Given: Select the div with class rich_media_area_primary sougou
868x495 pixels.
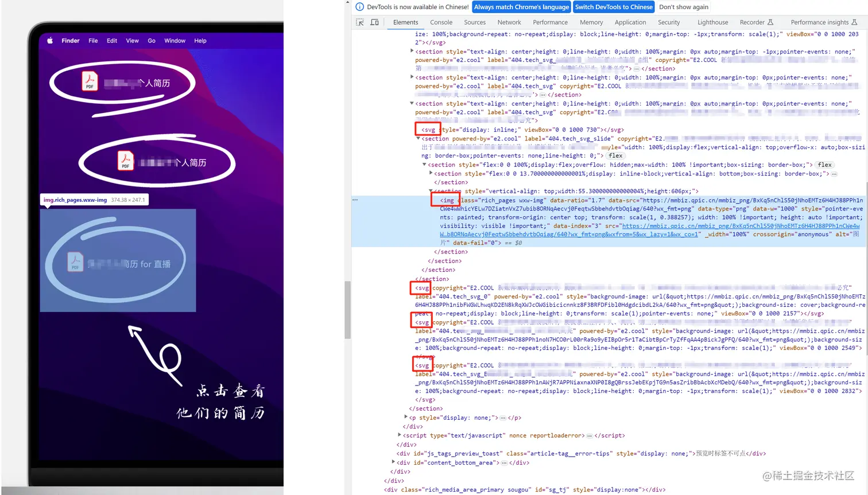Looking at the screenshot, I should (525, 490).
